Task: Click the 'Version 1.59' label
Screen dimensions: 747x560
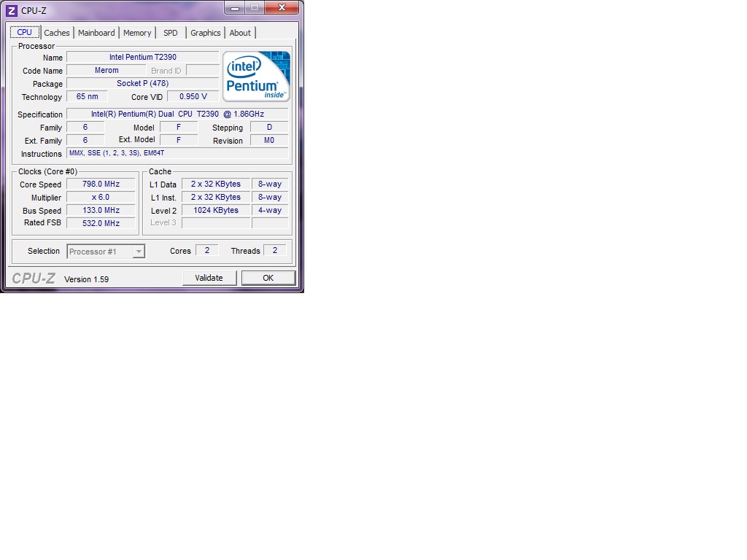Action: point(86,279)
